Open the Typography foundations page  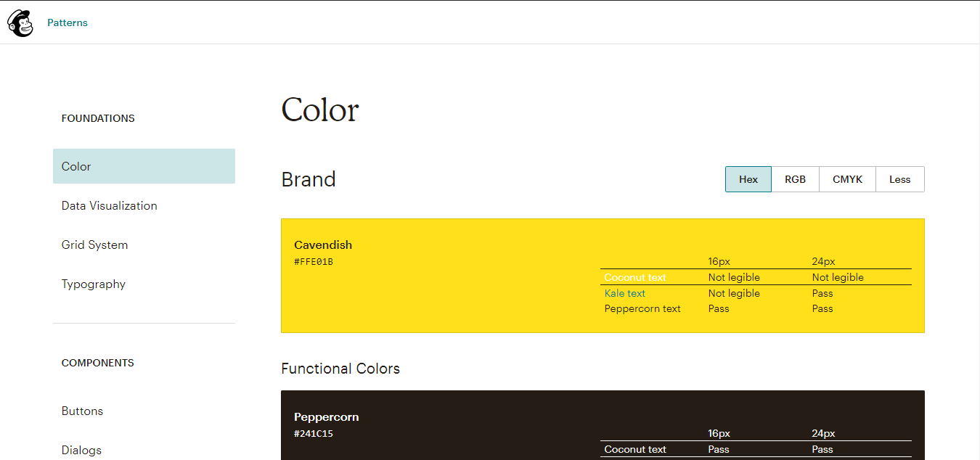tap(94, 284)
